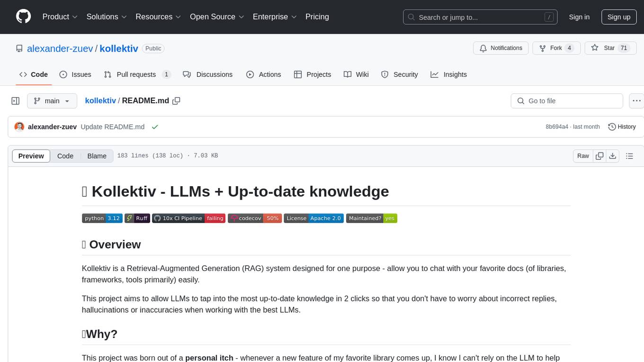Screen dimensions: 644x362
Task: Click the License Apache 2.0 badge
Action: tap(313, 218)
